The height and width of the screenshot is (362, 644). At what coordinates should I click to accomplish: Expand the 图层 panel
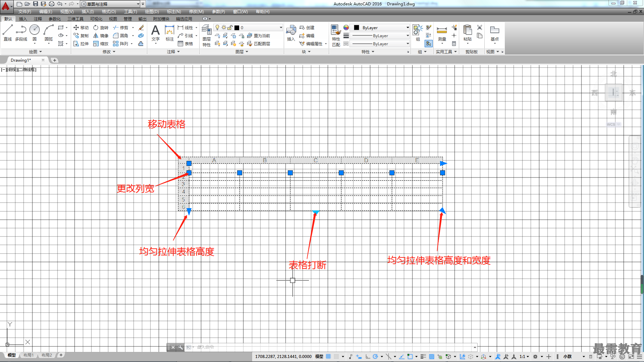coord(241,52)
